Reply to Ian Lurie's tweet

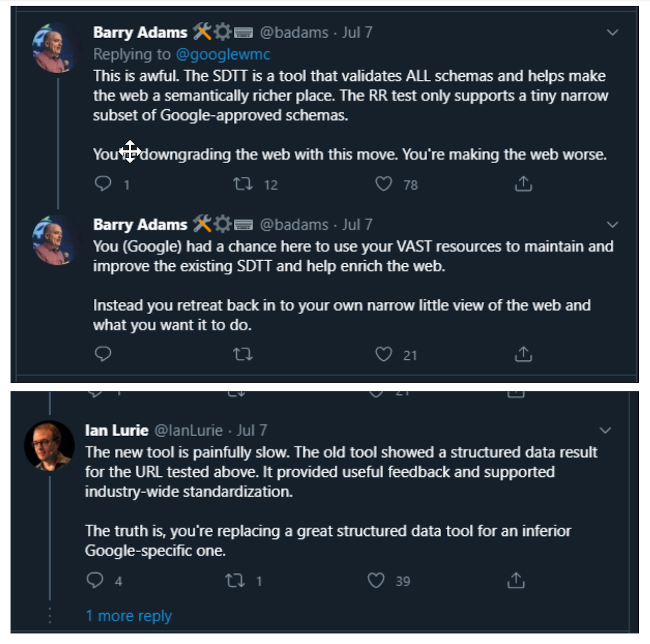(95, 580)
